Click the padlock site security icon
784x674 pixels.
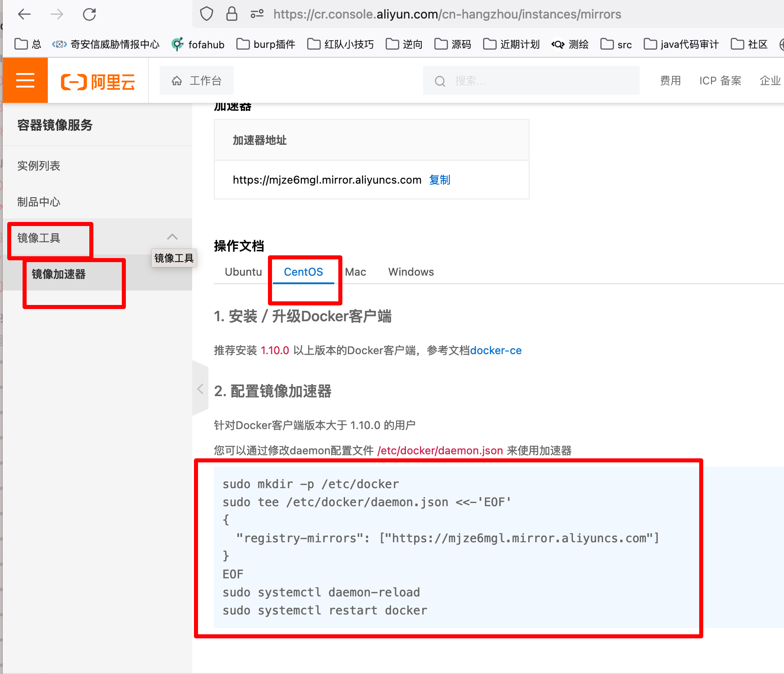232,14
